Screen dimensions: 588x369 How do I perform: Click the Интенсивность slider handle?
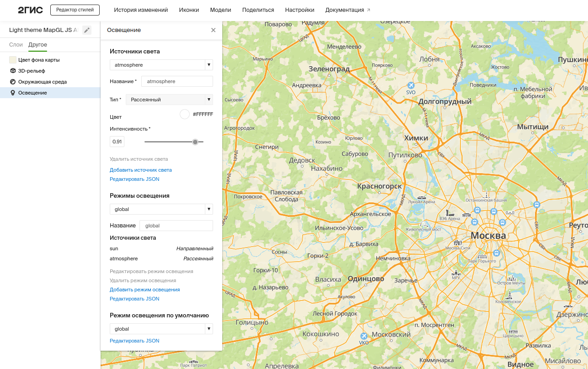click(195, 142)
